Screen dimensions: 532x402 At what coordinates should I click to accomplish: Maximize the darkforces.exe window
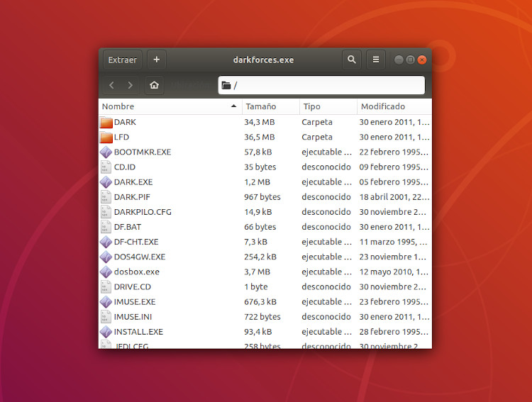coord(411,60)
